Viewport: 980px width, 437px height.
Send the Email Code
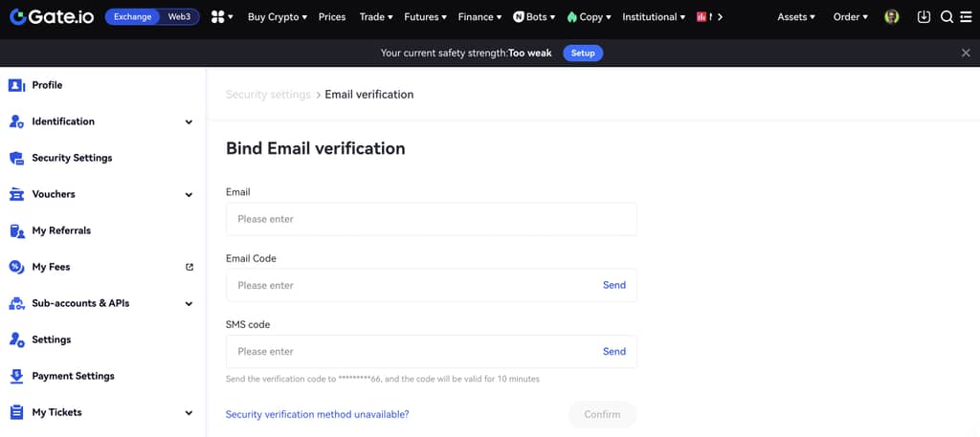coord(613,285)
